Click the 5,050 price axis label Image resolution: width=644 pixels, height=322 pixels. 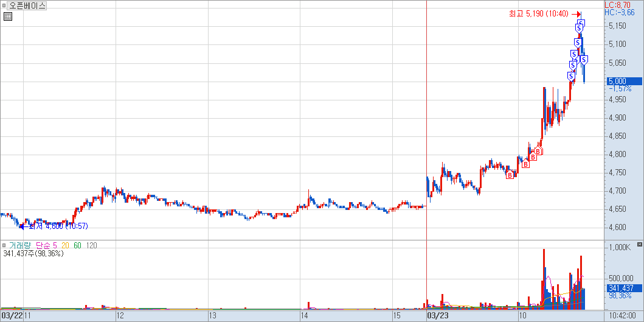(x=617, y=63)
